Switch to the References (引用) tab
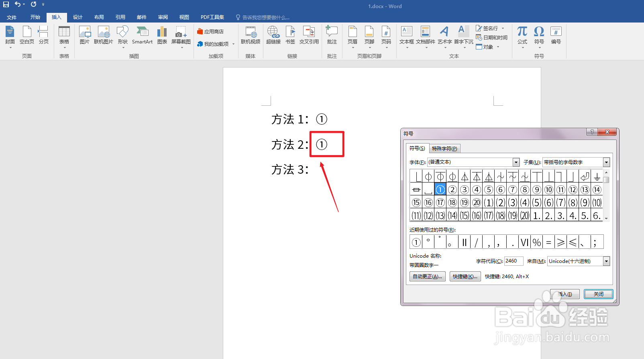 120,17
